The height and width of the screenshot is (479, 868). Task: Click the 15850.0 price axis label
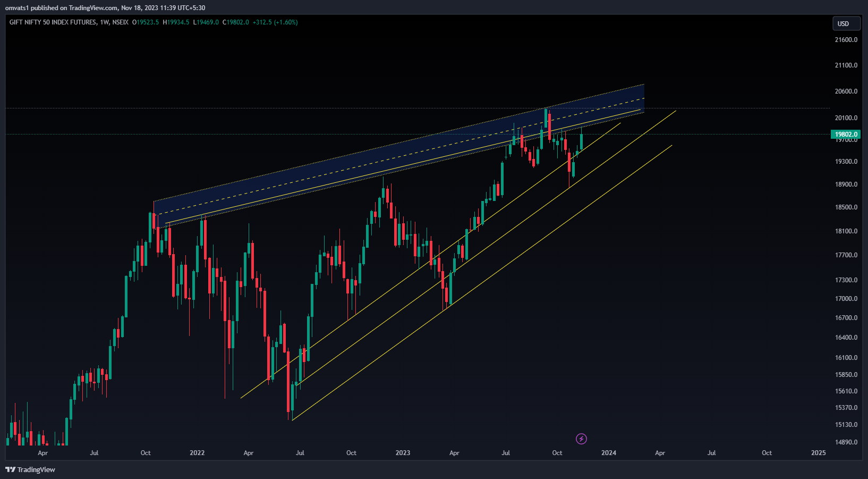846,375
